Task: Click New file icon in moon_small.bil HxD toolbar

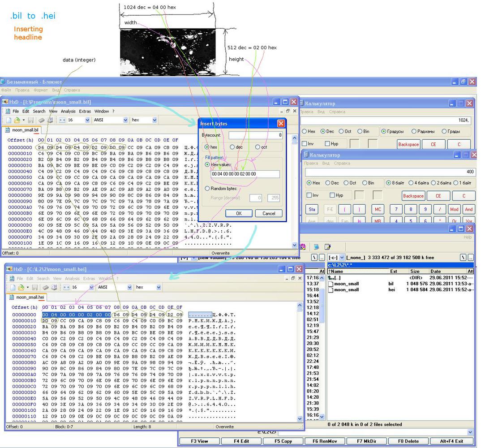Action: [x=9, y=120]
